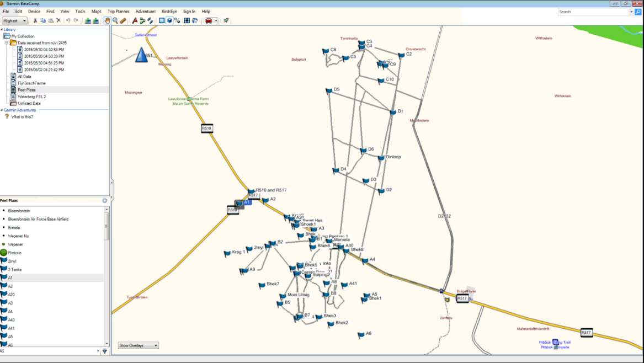This screenshot has width=644, height=363.
Task: Click the map orientation swap icon
Action: [195, 20]
